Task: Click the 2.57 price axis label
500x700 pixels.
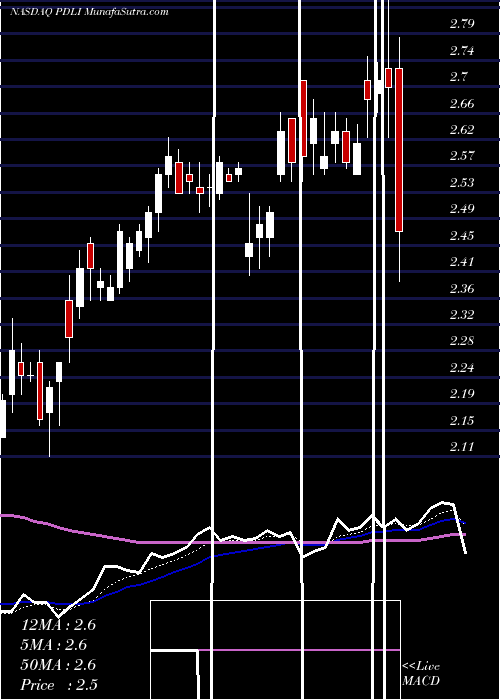Action: (x=462, y=156)
